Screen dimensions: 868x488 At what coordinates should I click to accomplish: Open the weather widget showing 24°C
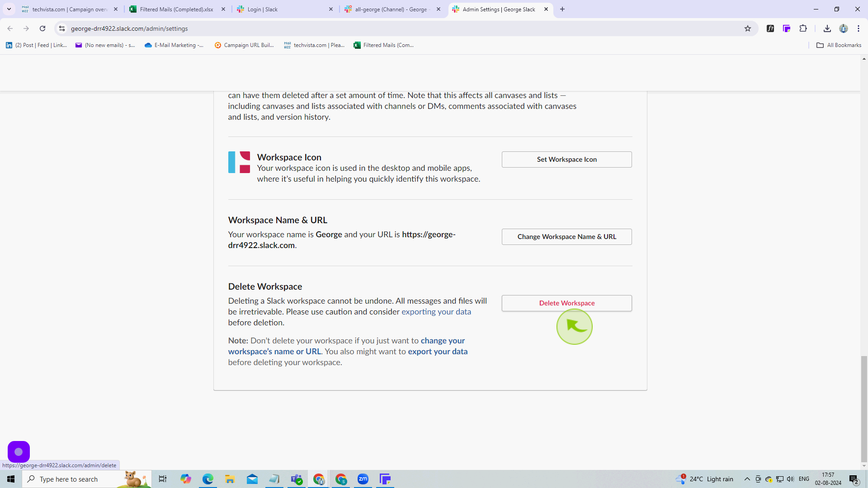point(704,479)
